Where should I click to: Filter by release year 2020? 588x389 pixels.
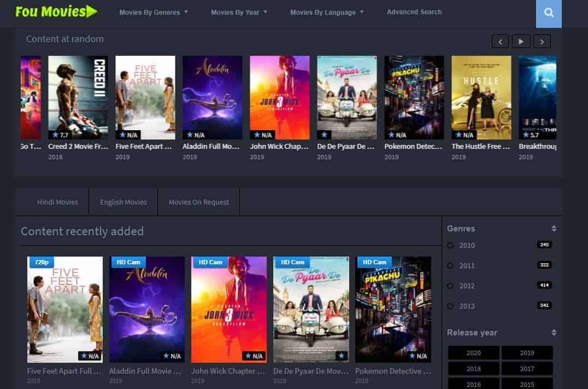click(474, 353)
